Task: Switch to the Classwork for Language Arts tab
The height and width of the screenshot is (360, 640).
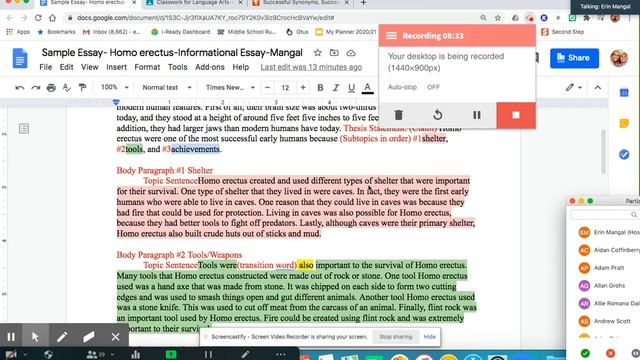Action: [x=194, y=3]
